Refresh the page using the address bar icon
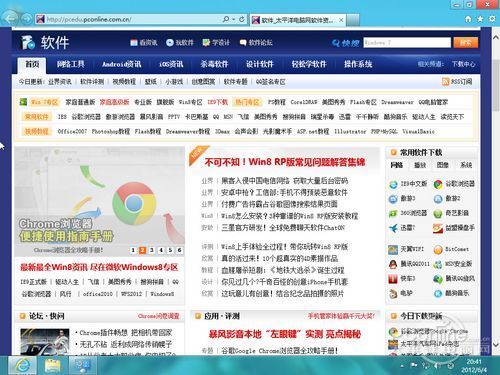 pyautogui.click(x=242, y=19)
